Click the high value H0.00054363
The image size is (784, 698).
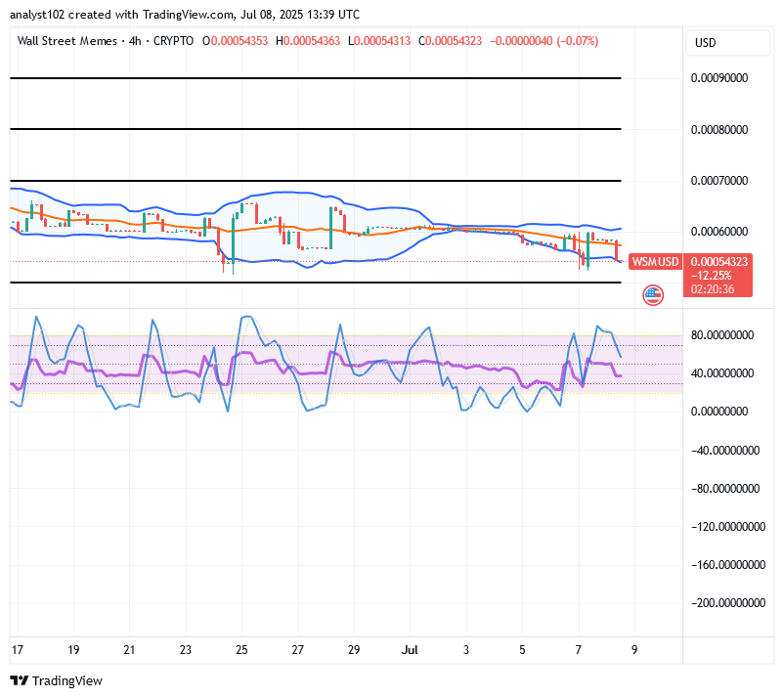click(308, 41)
